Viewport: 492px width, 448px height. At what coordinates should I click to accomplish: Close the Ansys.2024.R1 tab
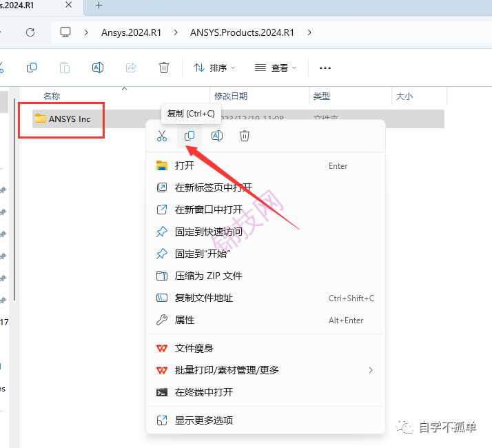pos(69,5)
